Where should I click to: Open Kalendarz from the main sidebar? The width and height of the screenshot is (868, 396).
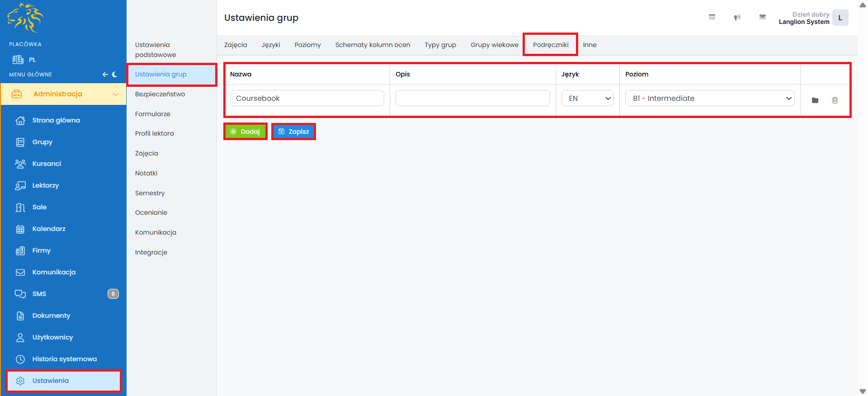pyautogui.click(x=49, y=229)
